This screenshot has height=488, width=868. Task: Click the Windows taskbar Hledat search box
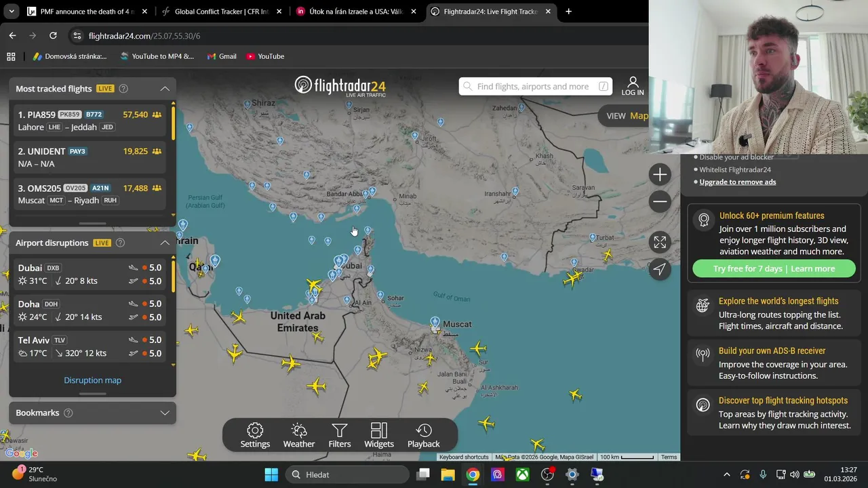(x=347, y=474)
